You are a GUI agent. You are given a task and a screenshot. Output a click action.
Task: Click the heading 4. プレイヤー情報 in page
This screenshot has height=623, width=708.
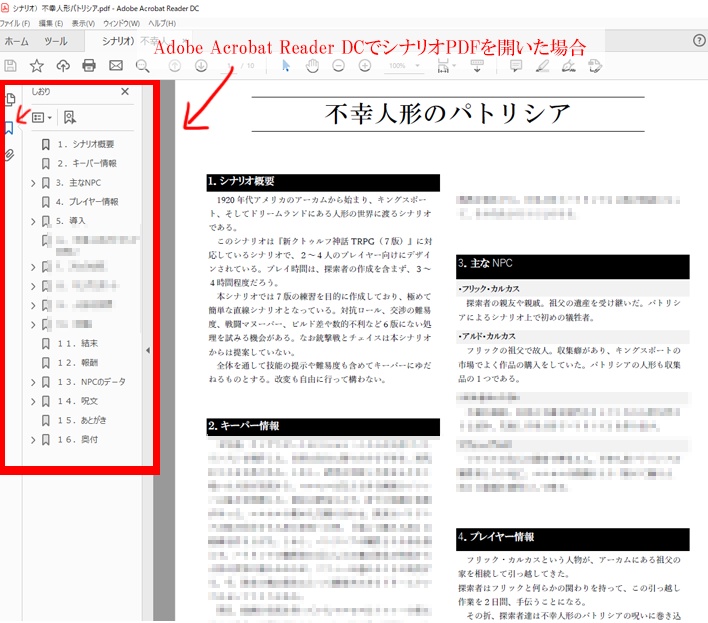coord(496,537)
